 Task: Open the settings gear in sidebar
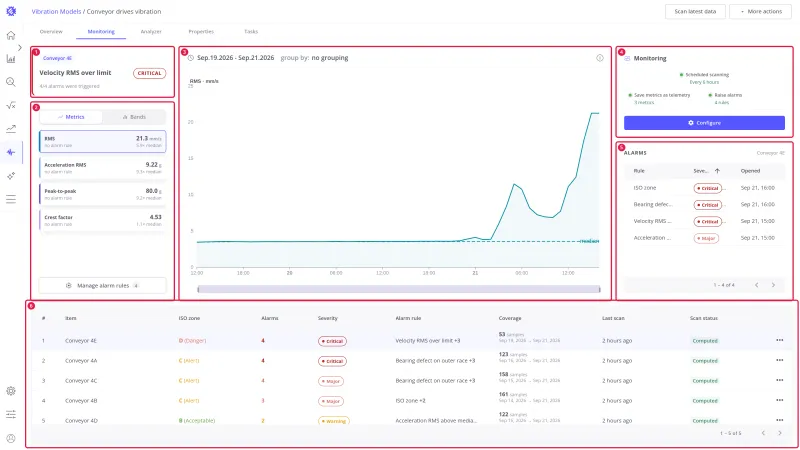[11, 391]
